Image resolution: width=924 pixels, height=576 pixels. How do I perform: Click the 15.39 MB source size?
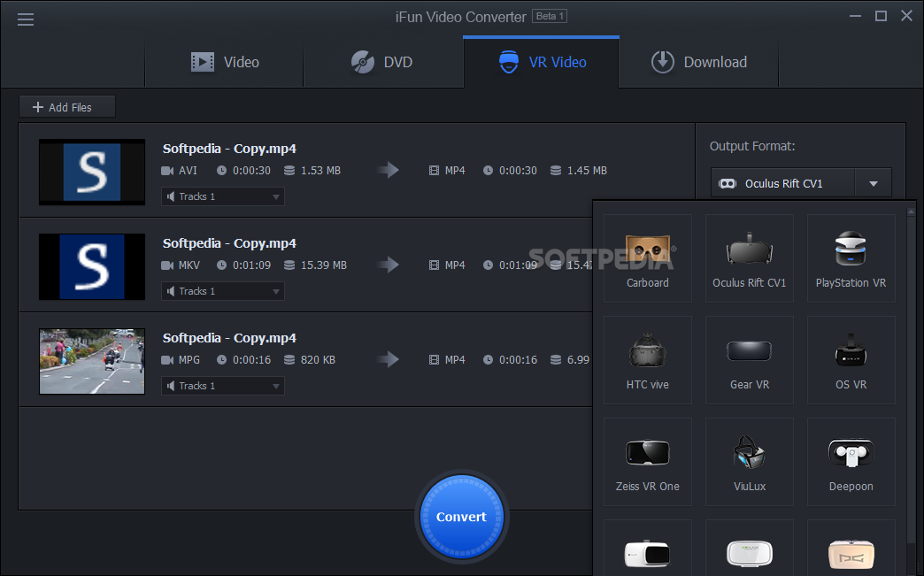pyautogui.click(x=324, y=265)
